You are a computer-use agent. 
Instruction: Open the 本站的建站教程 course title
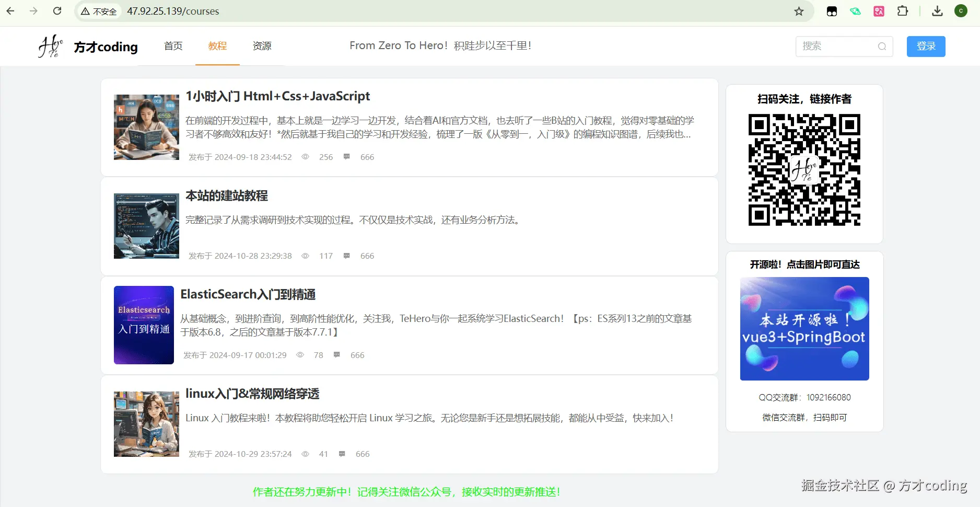coord(227,195)
